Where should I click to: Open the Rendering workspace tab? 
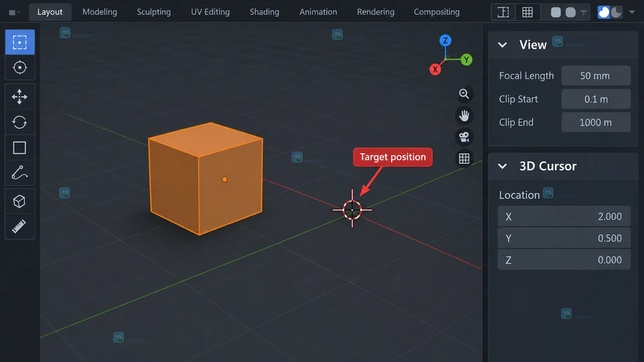376,12
